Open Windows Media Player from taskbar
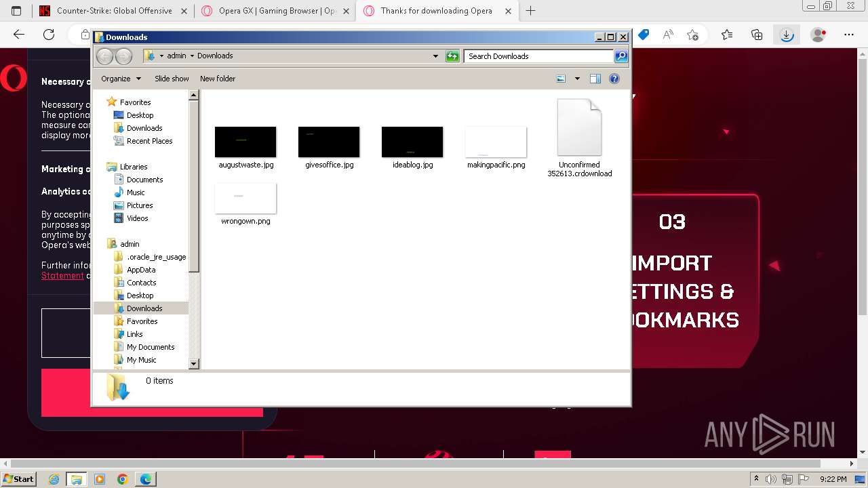 [100, 479]
